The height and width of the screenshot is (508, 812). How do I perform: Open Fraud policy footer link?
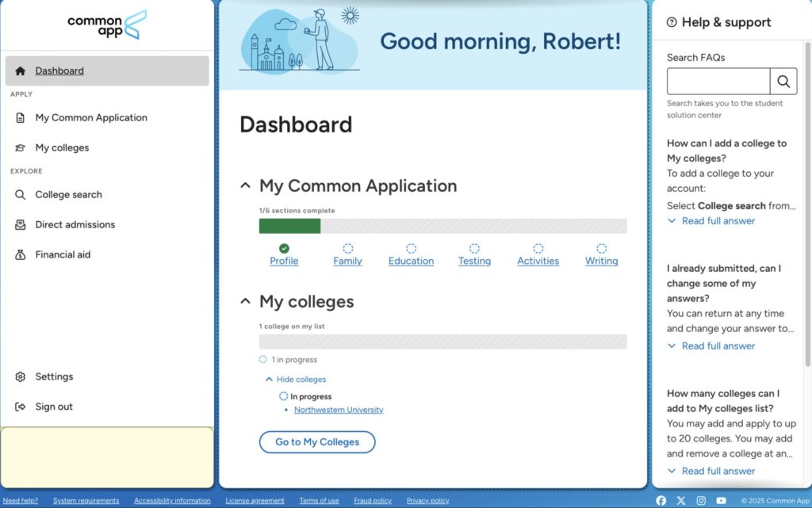pyautogui.click(x=373, y=501)
